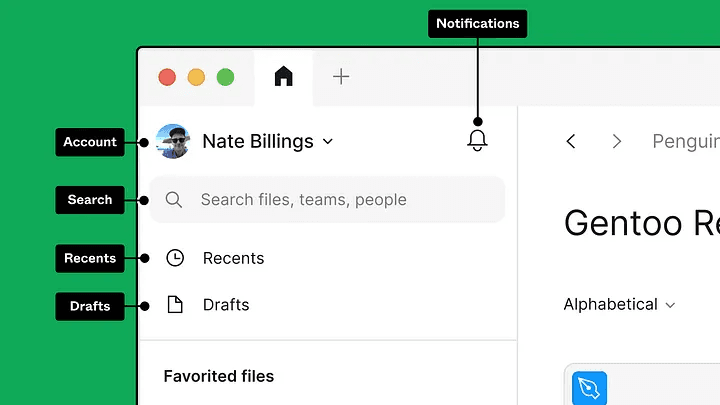The width and height of the screenshot is (720, 405).
Task: Select the Recents text label in sidebar
Action: [x=233, y=258]
